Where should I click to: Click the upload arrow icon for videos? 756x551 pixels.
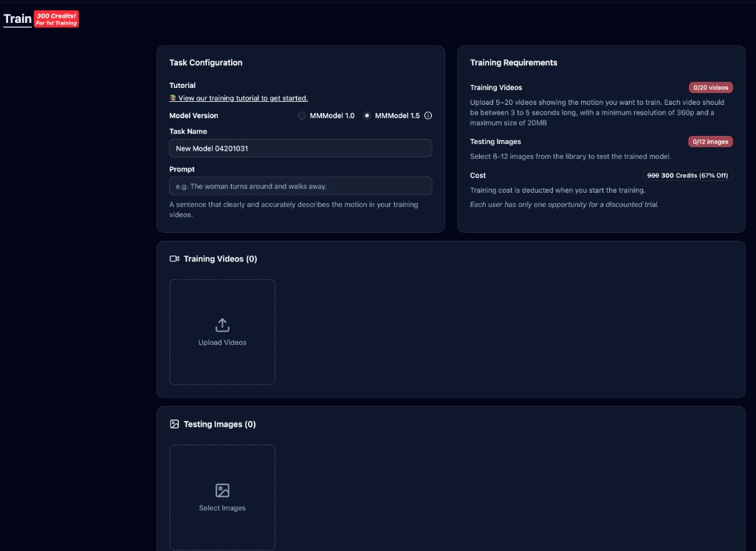click(222, 325)
